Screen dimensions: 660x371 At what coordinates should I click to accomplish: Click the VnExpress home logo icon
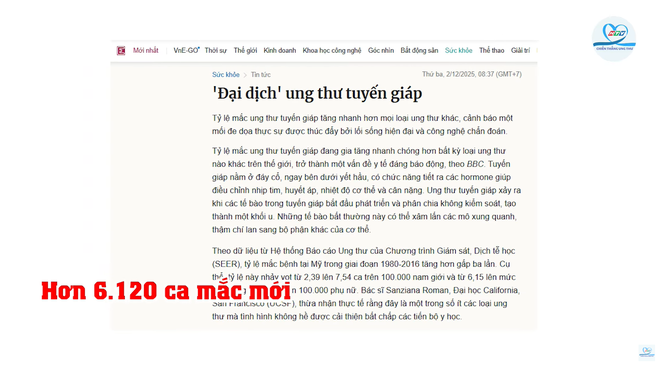[x=121, y=51]
